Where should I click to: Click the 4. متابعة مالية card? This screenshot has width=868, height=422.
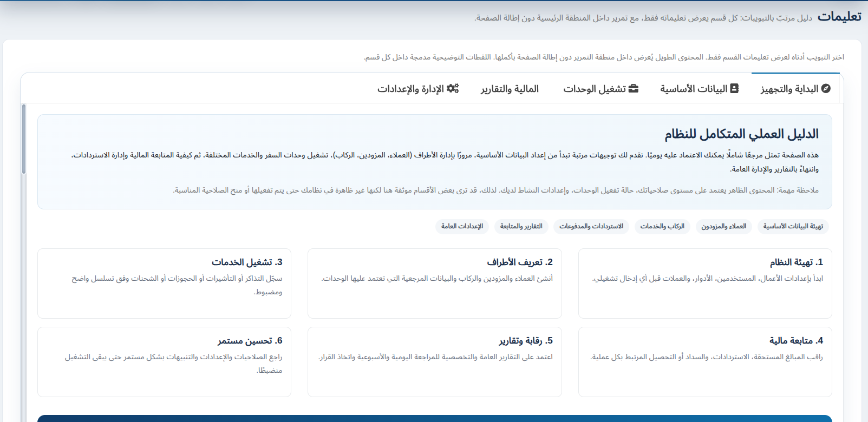coord(704,361)
